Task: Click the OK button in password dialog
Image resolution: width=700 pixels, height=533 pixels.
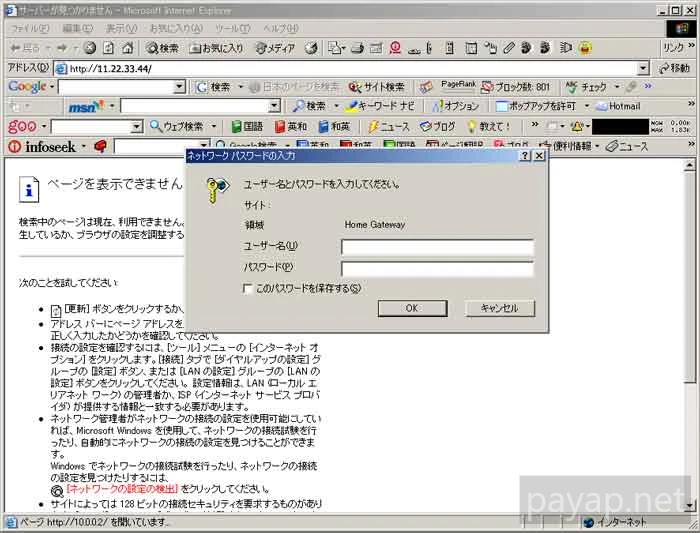Action: coord(412,308)
